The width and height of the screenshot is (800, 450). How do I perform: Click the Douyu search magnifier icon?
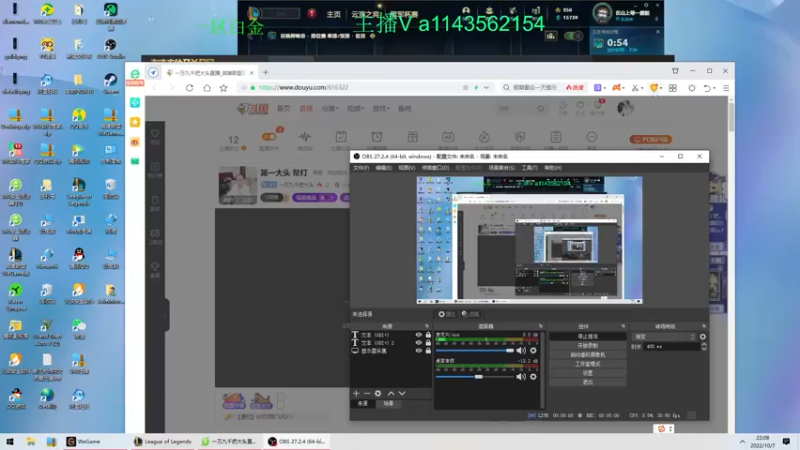tap(541, 109)
